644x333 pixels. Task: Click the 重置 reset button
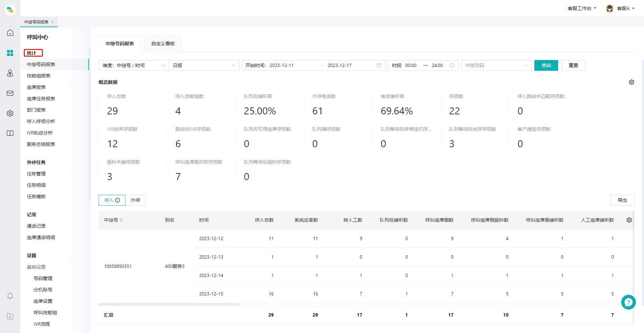[573, 65]
